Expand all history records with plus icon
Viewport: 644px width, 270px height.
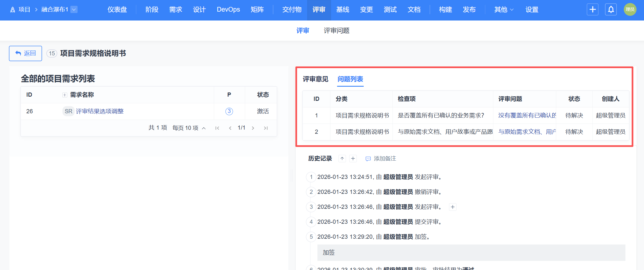[x=353, y=159]
